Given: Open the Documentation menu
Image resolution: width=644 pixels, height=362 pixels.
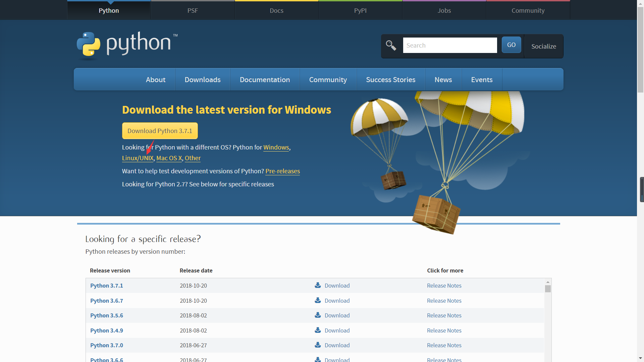Looking at the screenshot, I should pyautogui.click(x=265, y=79).
